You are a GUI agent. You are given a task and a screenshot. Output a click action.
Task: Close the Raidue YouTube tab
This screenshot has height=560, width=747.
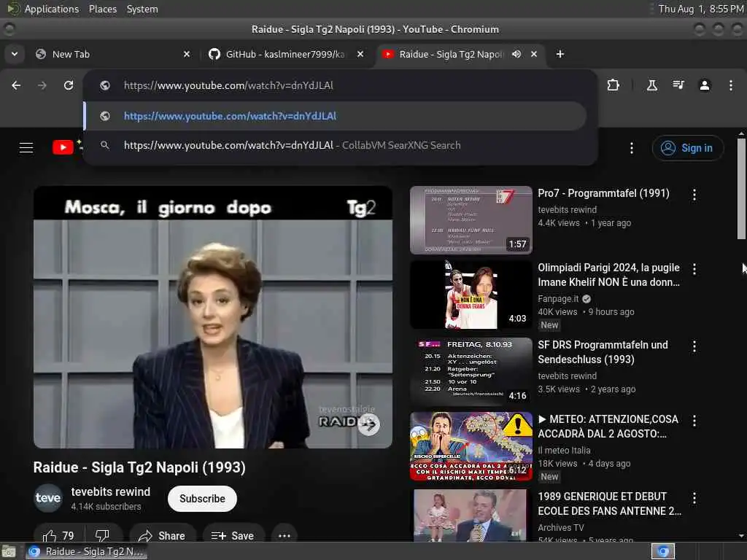coord(534,54)
